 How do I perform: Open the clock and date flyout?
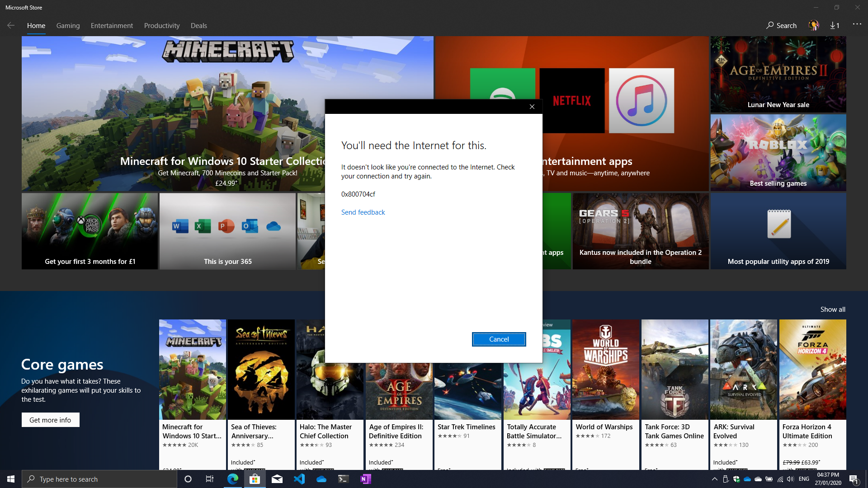click(x=828, y=479)
